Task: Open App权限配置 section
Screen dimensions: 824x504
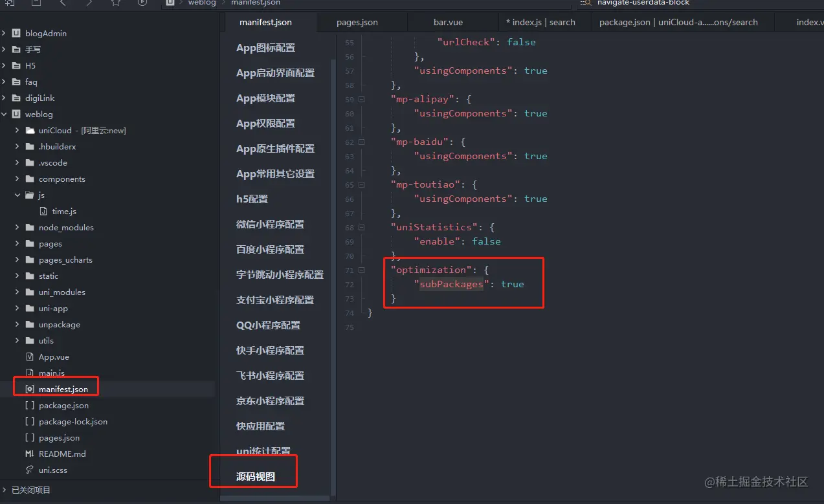Action: coord(265,124)
